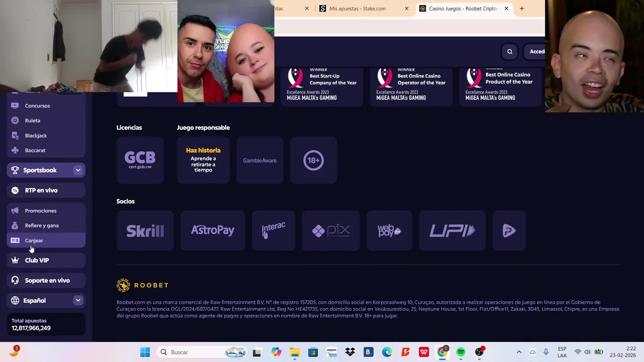Click the Roobet footer logo

point(142,285)
